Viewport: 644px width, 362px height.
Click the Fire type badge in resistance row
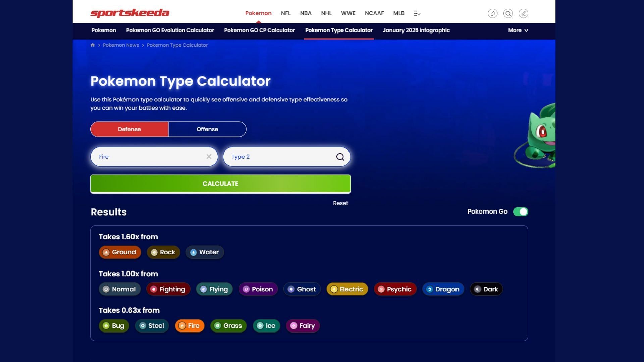(189, 326)
